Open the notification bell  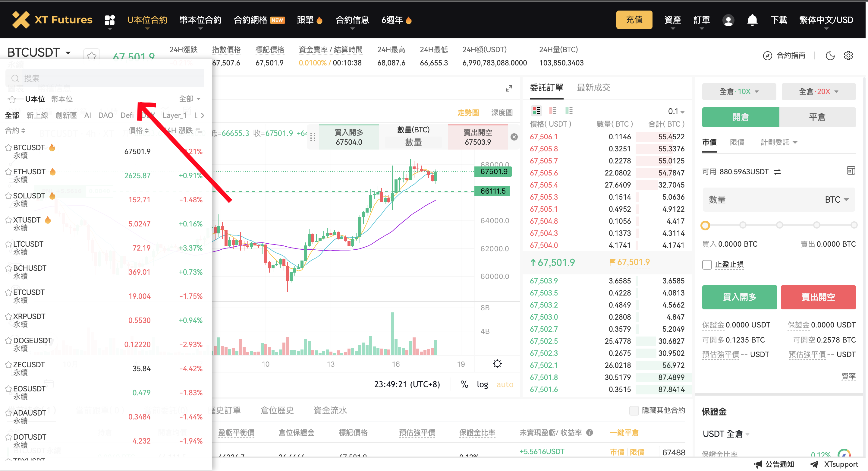point(752,20)
